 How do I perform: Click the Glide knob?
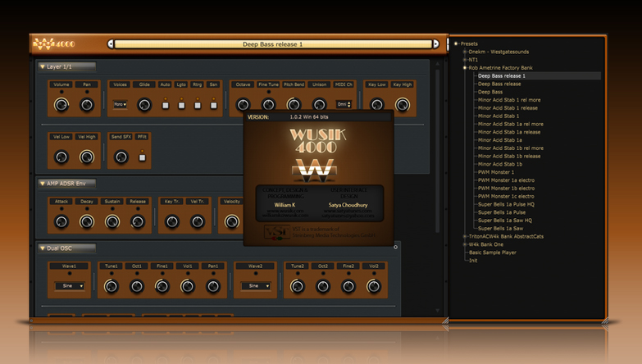click(x=144, y=105)
